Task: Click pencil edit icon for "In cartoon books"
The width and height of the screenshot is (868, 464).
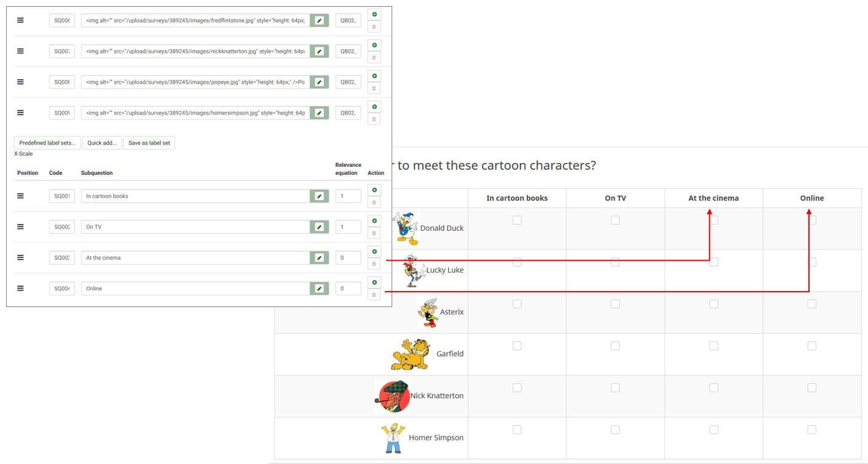Action: point(319,196)
